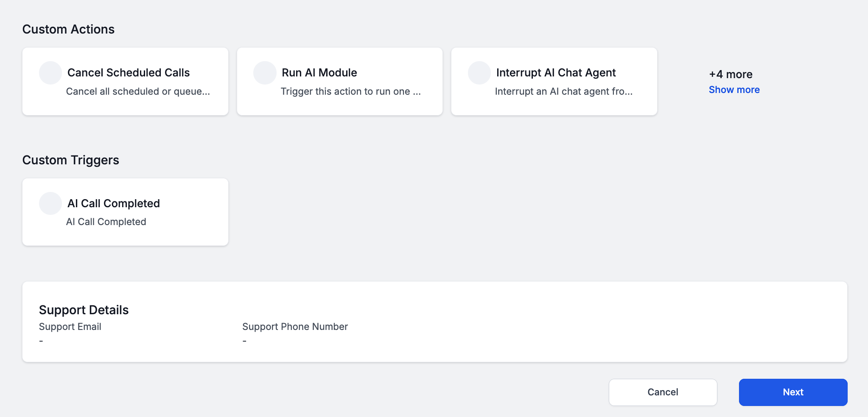Expand hidden actions via Show more
This screenshot has width=868, height=417.
pyautogui.click(x=734, y=90)
